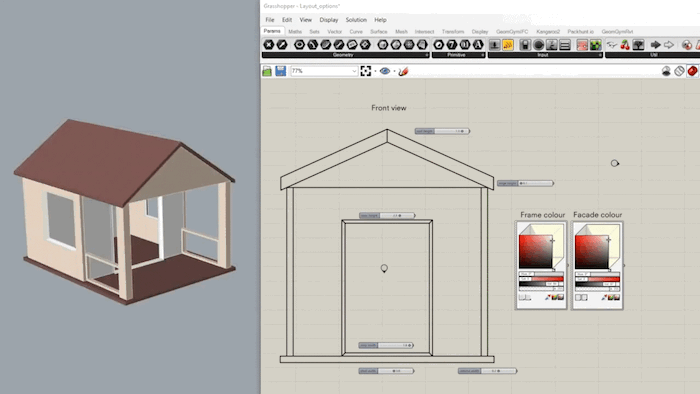700x394 pixels.
Task: Select the red image input icon
Action: [582, 45]
